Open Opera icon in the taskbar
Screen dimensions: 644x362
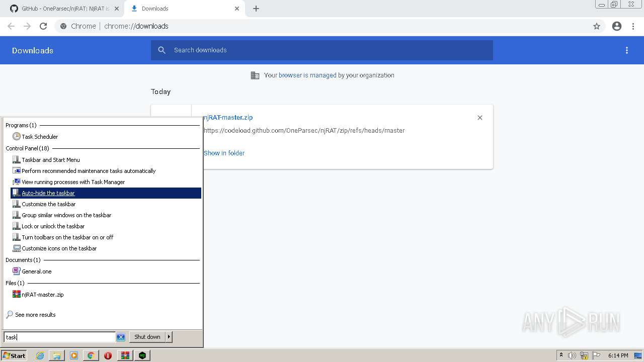[x=108, y=355]
